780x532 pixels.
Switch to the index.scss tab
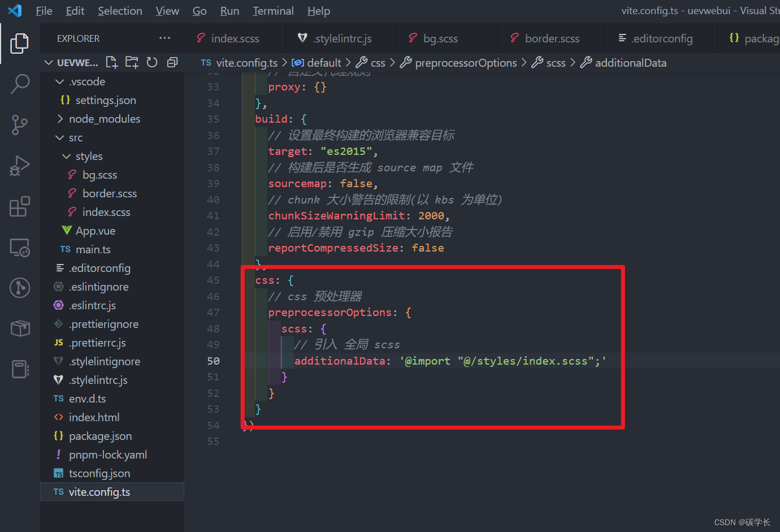pos(235,38)
